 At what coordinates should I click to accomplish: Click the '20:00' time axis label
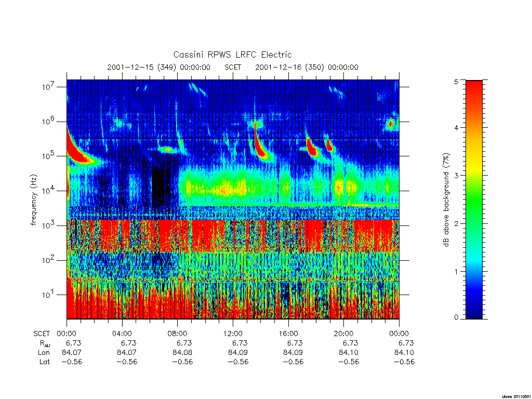click(343, 334)
